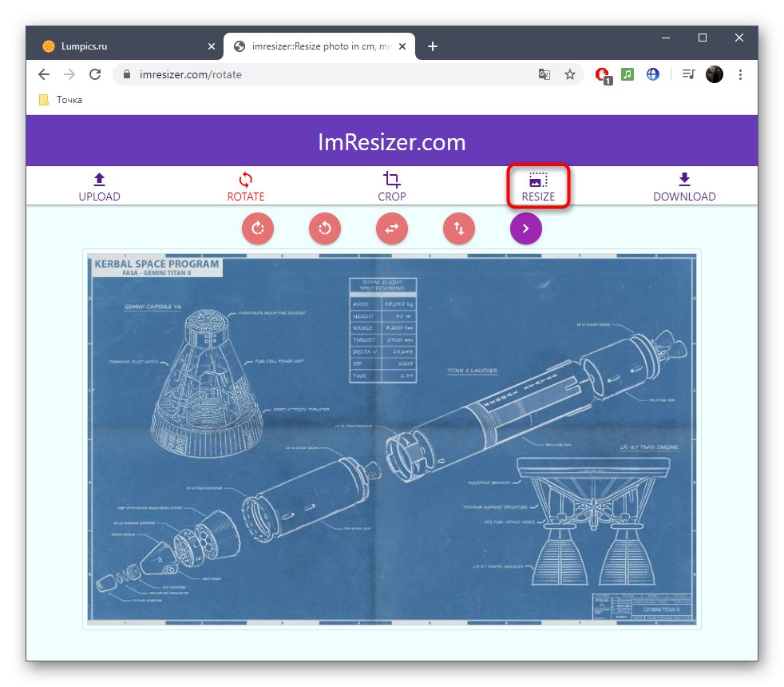
Task: Go to the RESIZE step
Action: pyautogui.click(x=538, y=187)
